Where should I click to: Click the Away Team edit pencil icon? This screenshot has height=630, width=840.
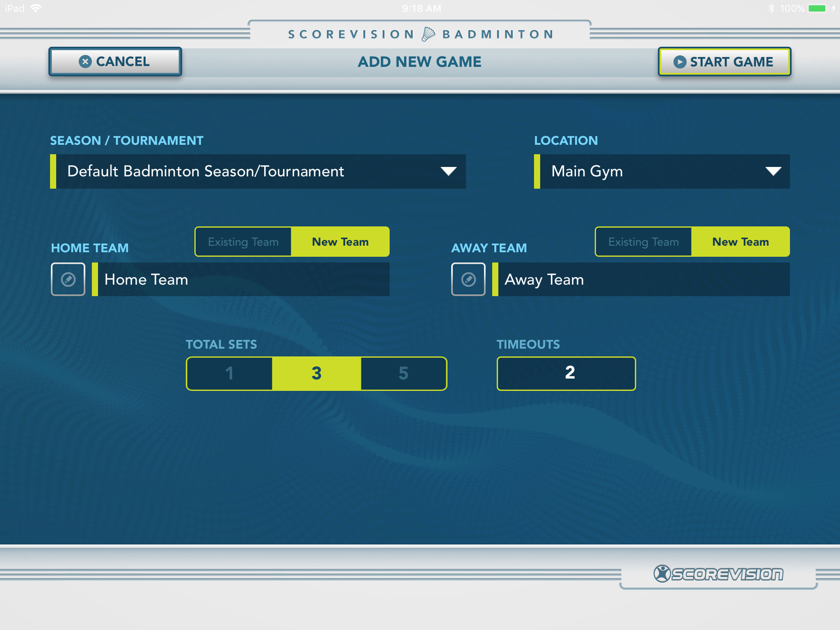tap(468, 279)
